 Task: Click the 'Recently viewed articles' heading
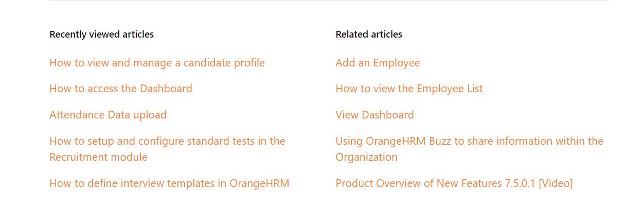(x=101, y=35)
